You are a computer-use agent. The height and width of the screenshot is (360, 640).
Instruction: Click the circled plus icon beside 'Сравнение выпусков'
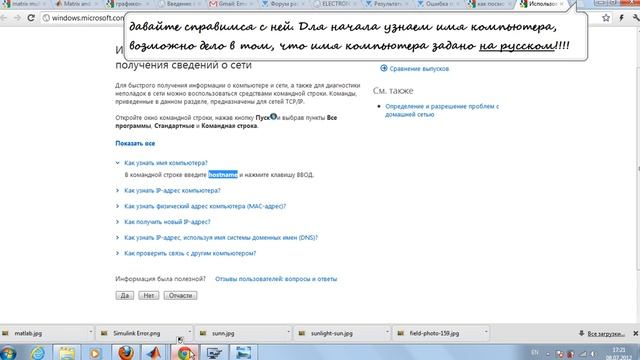coord(384,68)
